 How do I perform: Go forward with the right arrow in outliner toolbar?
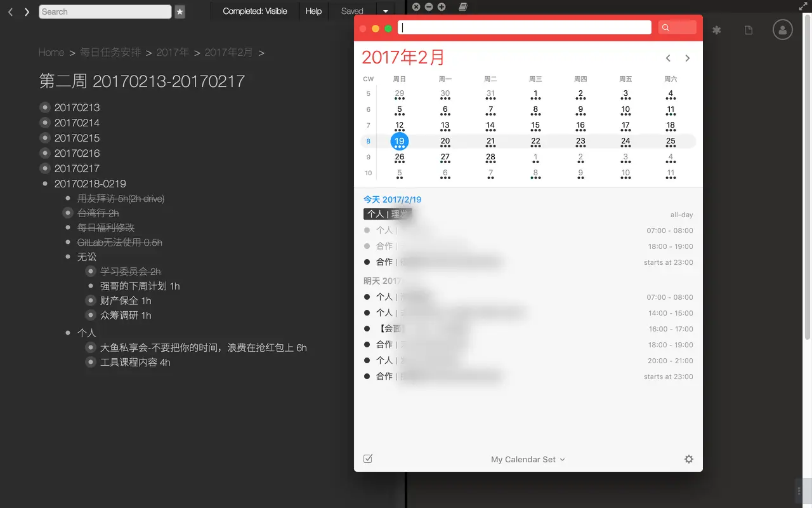[x=27, y=11]
